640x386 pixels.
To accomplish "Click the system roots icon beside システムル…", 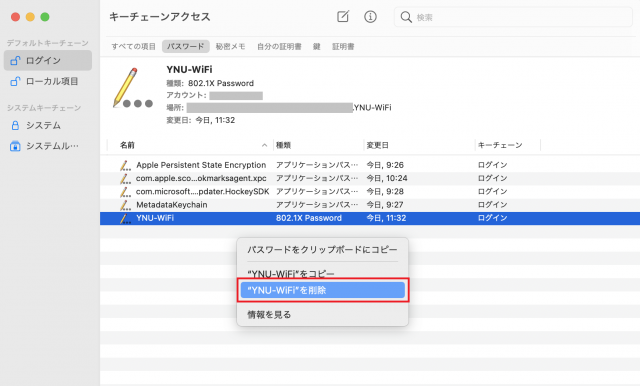I will click(15, 146).
